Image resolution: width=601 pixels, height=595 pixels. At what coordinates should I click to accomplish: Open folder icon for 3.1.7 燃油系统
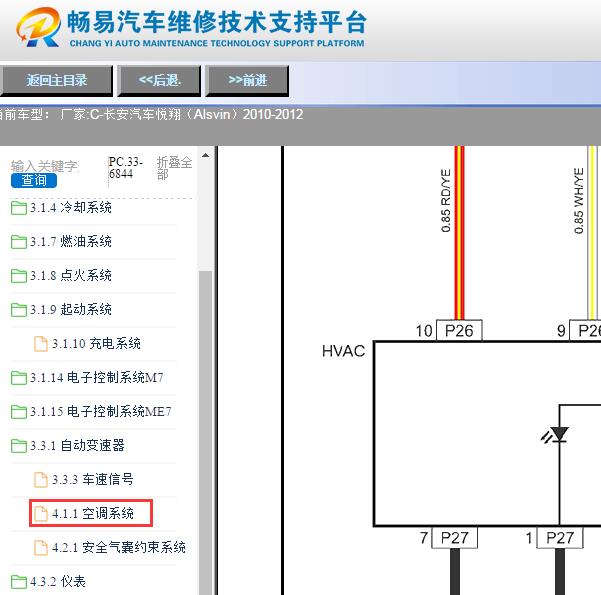(18, 242)
